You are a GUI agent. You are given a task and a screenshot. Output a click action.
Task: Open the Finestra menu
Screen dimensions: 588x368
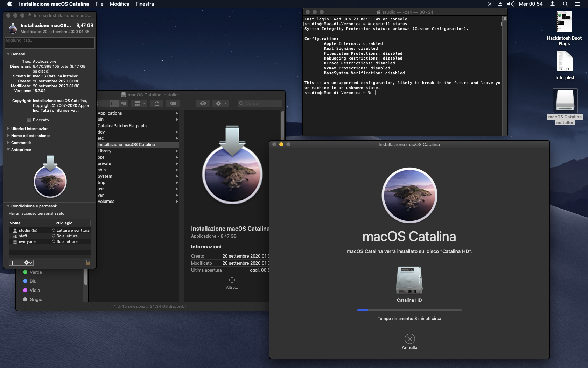[145, 4]
